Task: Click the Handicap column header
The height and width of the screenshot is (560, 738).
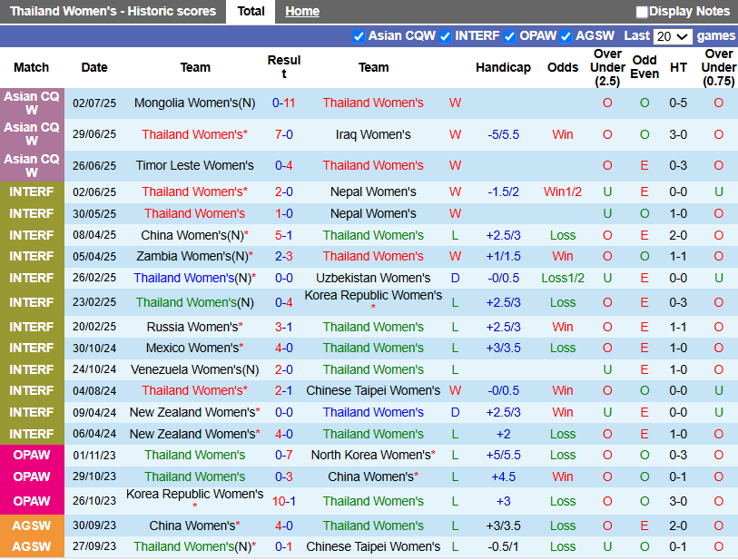Action: [503, 68]
